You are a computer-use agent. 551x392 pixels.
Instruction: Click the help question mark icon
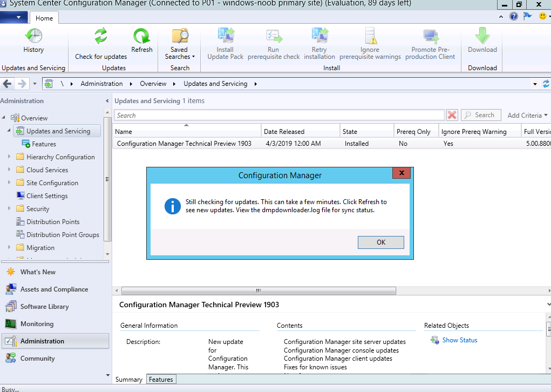pyautogui.click(x=513, y=16)
